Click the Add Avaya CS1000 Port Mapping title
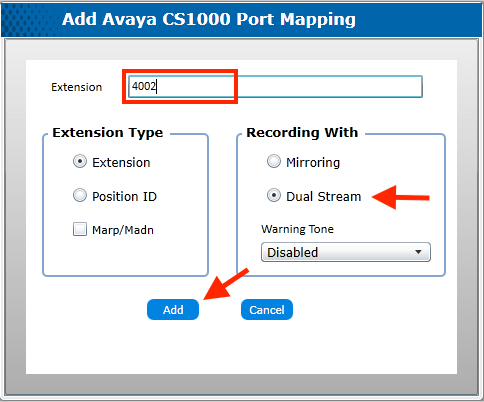The height and width of the screenshot is (402, 484). point(209,19)
